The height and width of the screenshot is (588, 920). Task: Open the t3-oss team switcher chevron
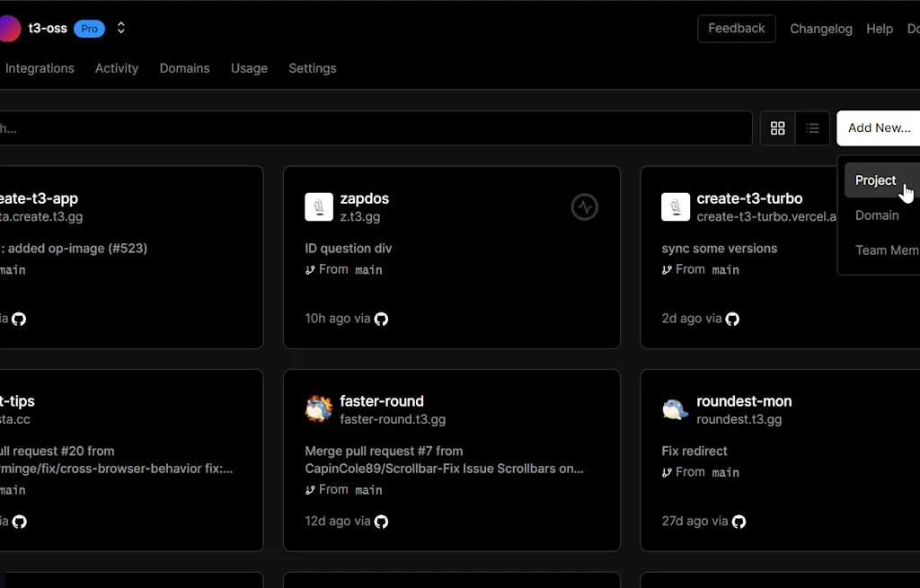pos(121,28)
